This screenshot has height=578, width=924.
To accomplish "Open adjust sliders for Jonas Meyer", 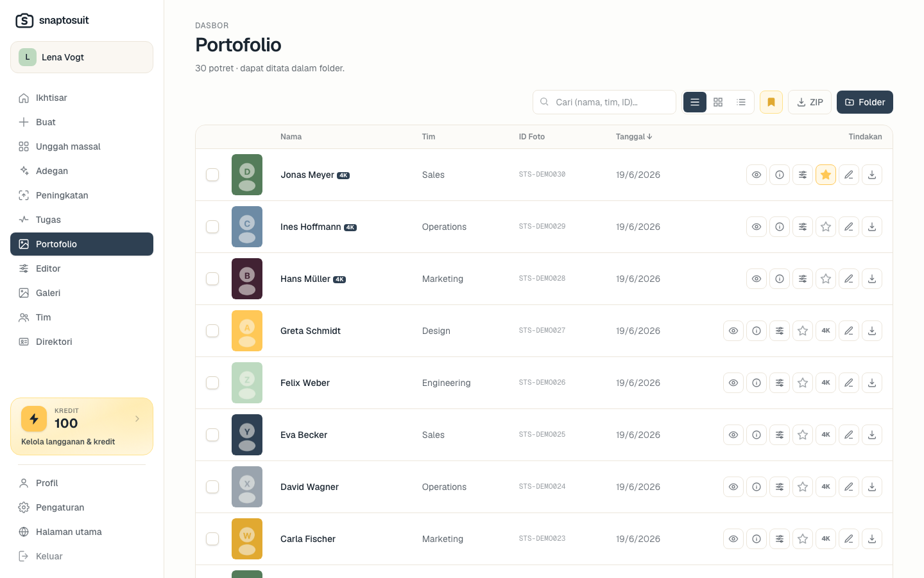I will coord(803,175).
